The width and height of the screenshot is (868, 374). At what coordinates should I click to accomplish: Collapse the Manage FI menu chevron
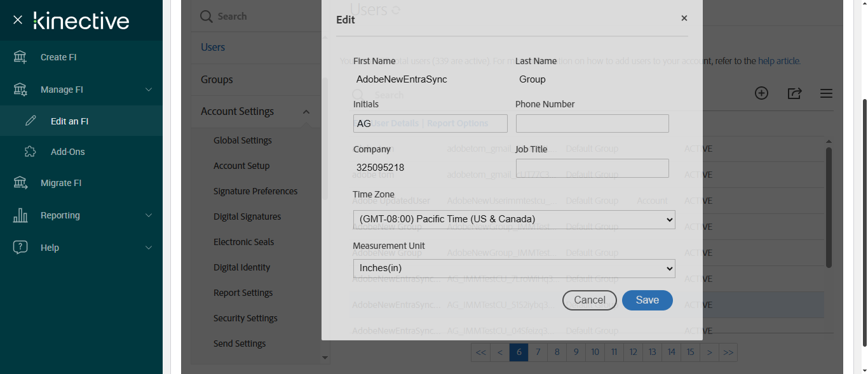(x=149, y=90)
